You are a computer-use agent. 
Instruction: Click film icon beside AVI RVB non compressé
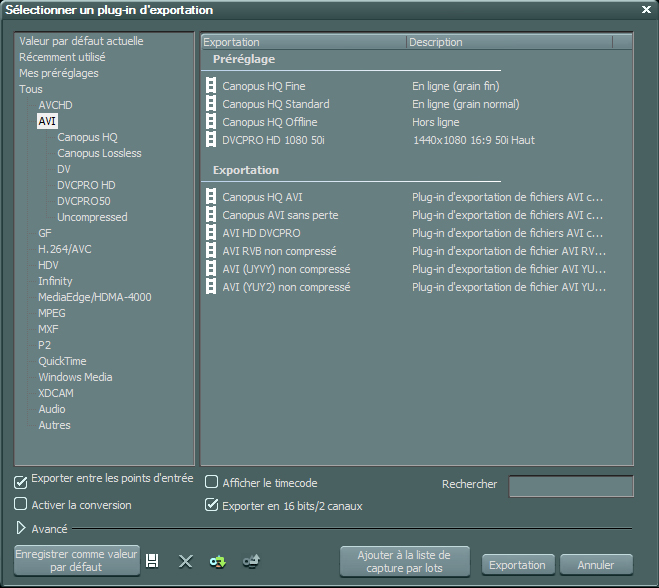click(x=211, y=251)
